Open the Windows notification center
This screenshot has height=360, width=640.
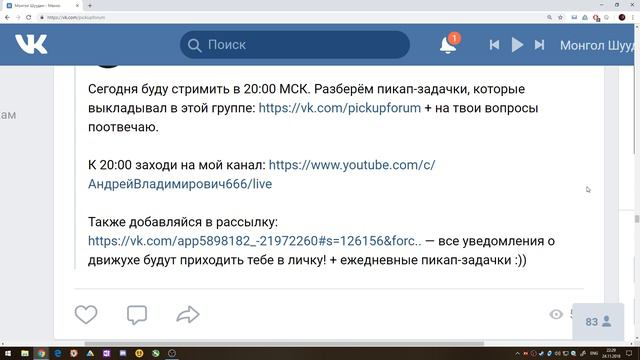tap(629, 353)
